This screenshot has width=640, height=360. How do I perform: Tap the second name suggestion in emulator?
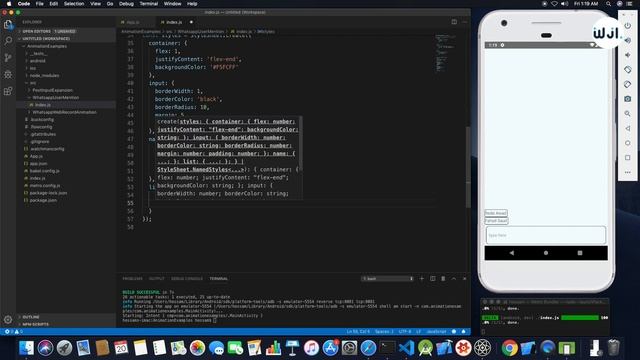(496, 221)
